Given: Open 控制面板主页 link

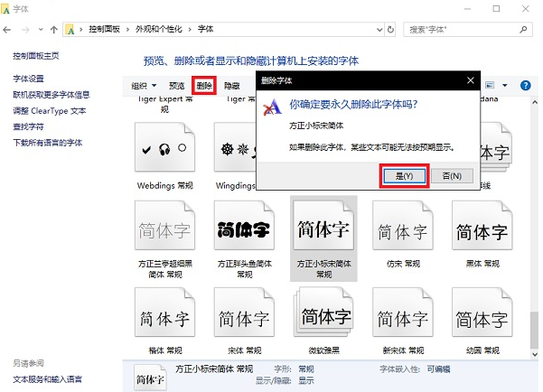Looking at the screenshot, I should [36, 56].
